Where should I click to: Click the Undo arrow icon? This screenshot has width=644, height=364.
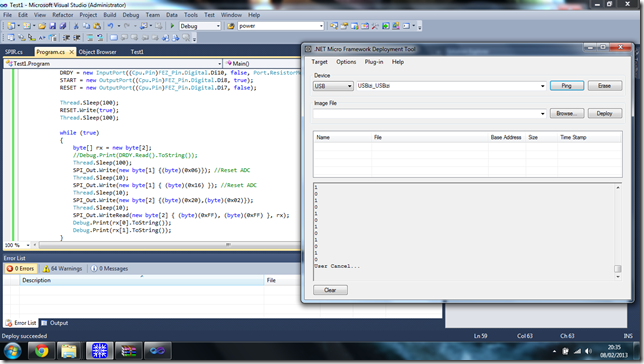click(x=110, y=26)
